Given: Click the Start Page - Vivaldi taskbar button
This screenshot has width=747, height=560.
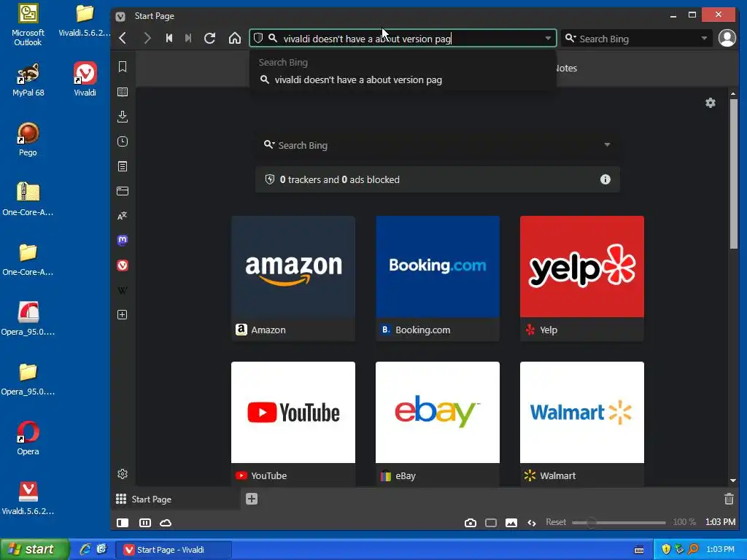Looking at the screenshot, I should pyautogui.click(x=174, y=550).
